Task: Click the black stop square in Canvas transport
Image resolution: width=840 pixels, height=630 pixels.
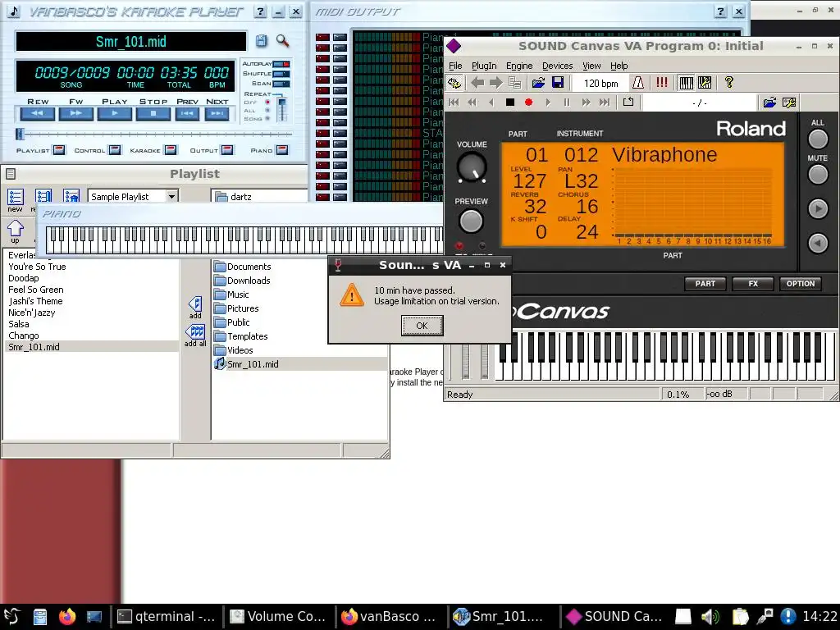Action: click(x=510, y=102)
